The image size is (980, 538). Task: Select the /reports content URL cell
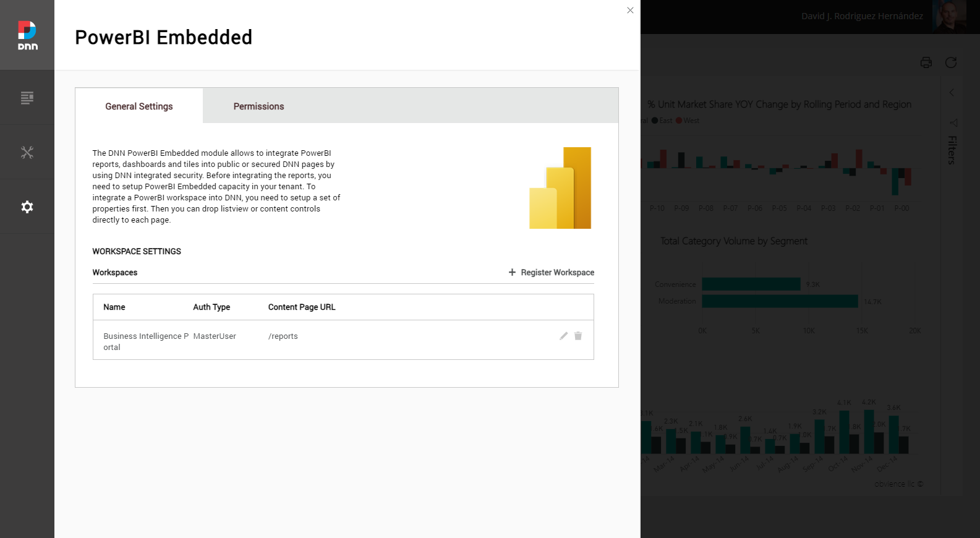point(283,336)
